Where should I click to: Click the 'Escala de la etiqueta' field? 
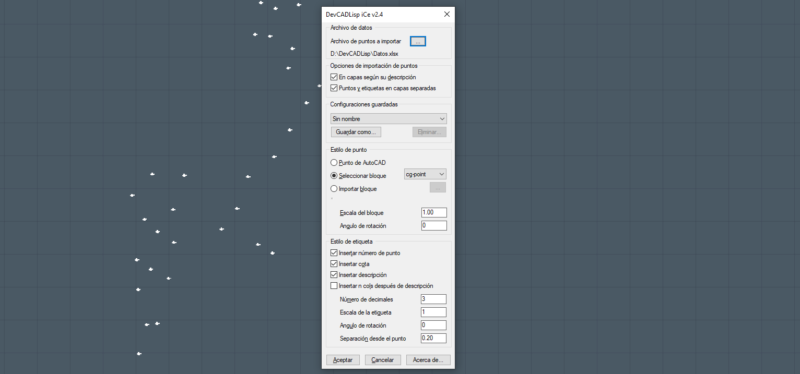[x=434, y=312]
